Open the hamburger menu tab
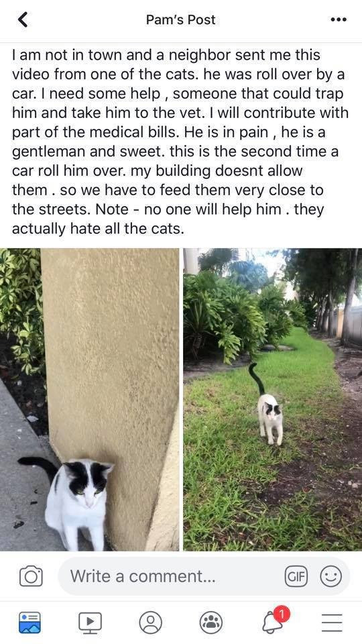 coord(332,623)
